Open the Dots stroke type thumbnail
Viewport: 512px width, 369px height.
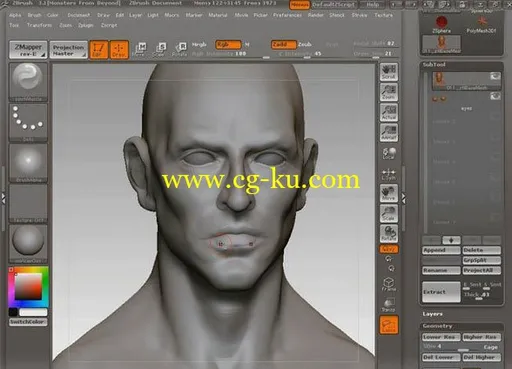coord(28,123)
